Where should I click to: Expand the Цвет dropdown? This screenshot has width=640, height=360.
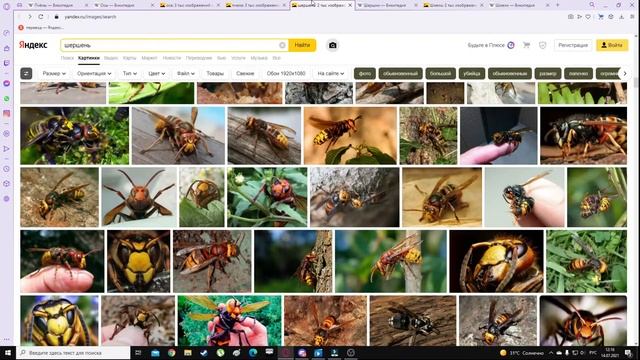coord(157,73)
